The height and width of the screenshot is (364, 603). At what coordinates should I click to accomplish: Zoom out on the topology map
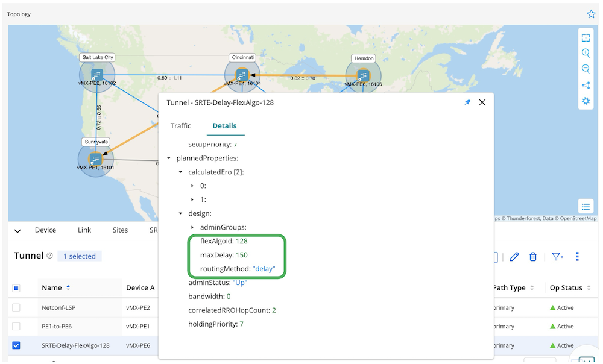[x=586, y=69]
